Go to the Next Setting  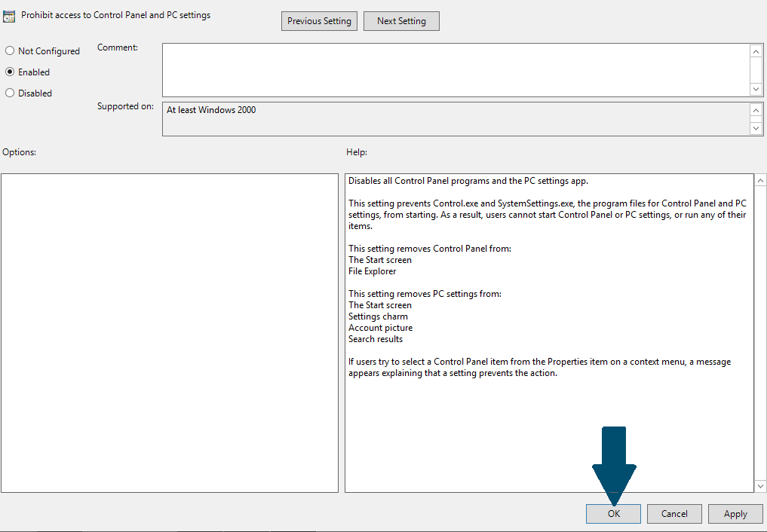pos(401,21)
